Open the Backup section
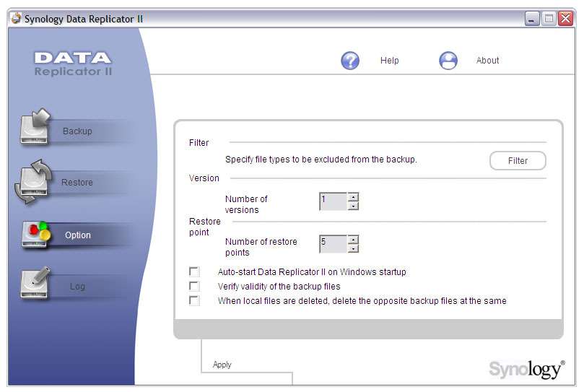 click(x=77, y=131)
